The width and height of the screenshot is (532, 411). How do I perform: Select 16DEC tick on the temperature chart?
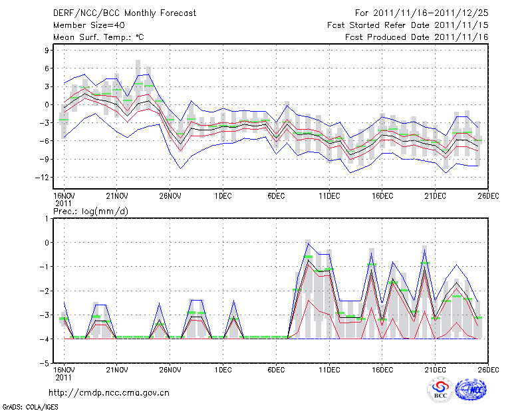[x=382, y=196]
